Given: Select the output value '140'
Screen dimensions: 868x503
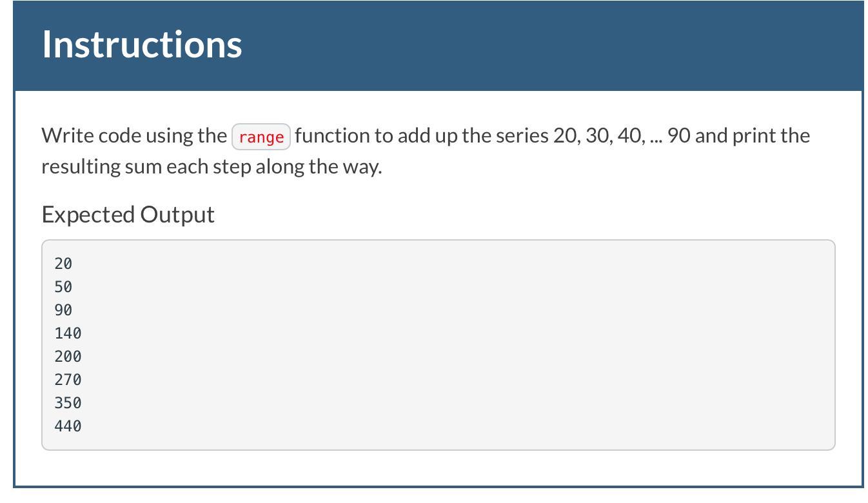Looking at the screenshot, I should [68, 333].
